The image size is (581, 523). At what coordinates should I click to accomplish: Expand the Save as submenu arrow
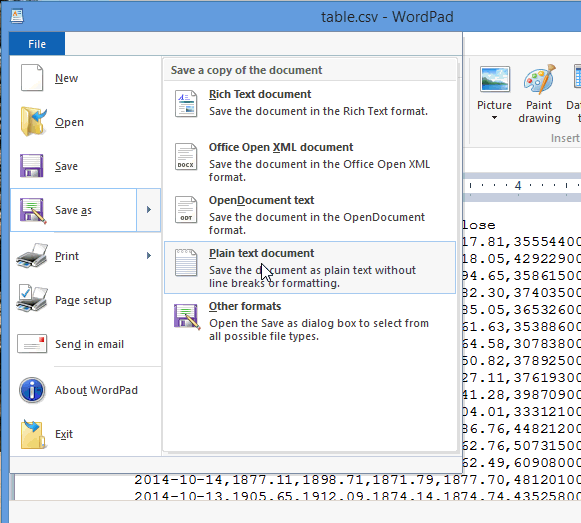pos(149,210)
